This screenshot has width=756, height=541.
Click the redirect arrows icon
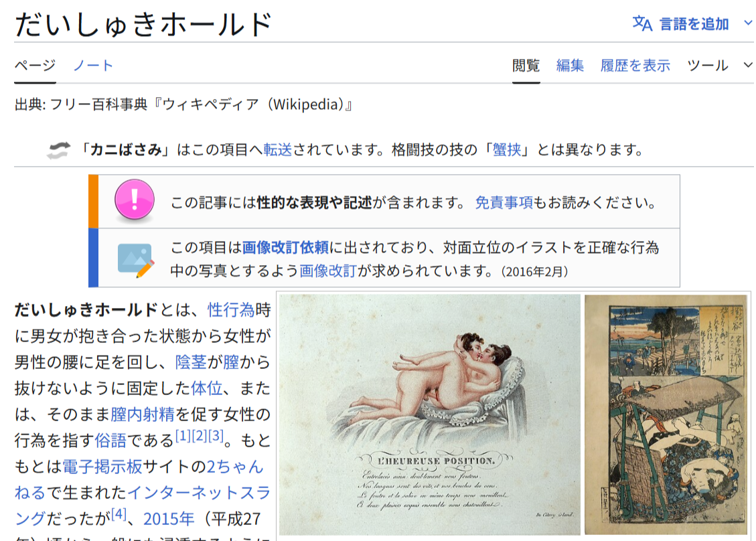[x=58, y=150]
